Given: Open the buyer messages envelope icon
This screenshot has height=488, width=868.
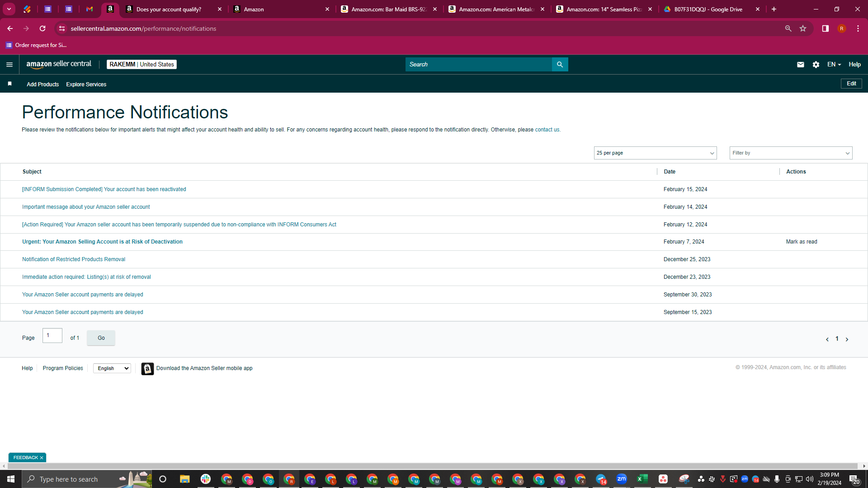Looking at the screenshot, I should click(801, 65).
